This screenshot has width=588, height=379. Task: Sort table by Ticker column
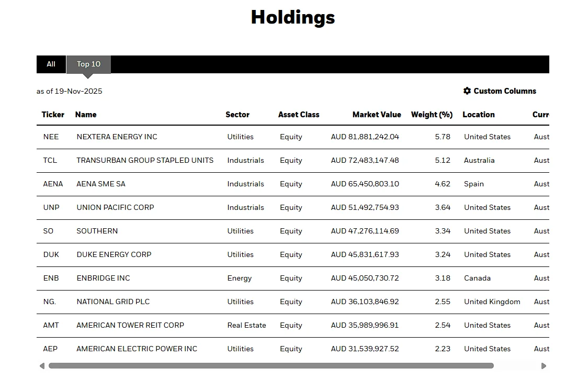[53, 115]
